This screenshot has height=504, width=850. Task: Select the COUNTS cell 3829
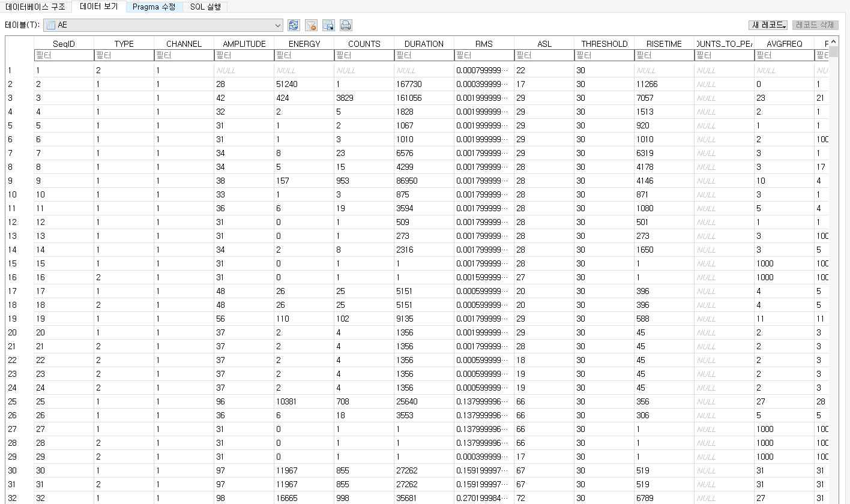[364, 98]
